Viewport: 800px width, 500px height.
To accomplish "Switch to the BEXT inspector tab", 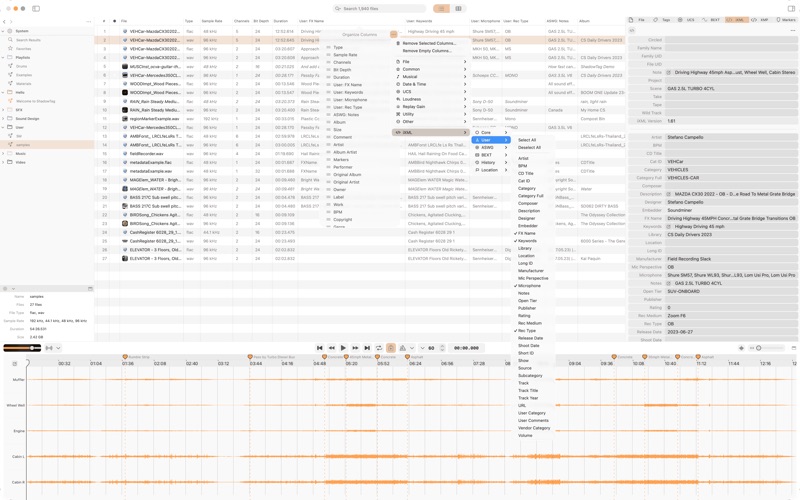I will (711, 20).
